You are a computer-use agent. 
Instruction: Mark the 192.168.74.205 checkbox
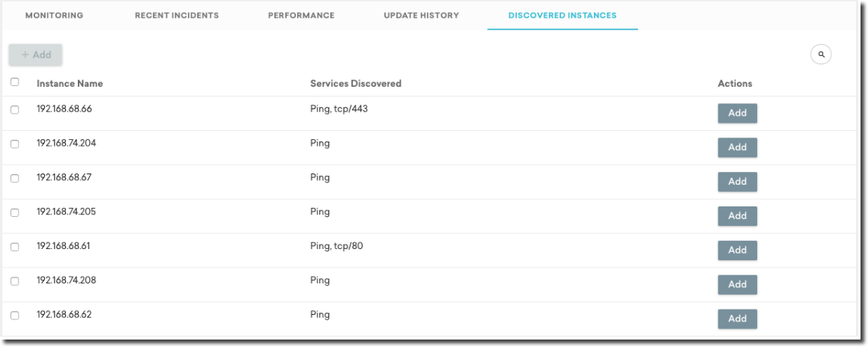click(x=14, y=213)
